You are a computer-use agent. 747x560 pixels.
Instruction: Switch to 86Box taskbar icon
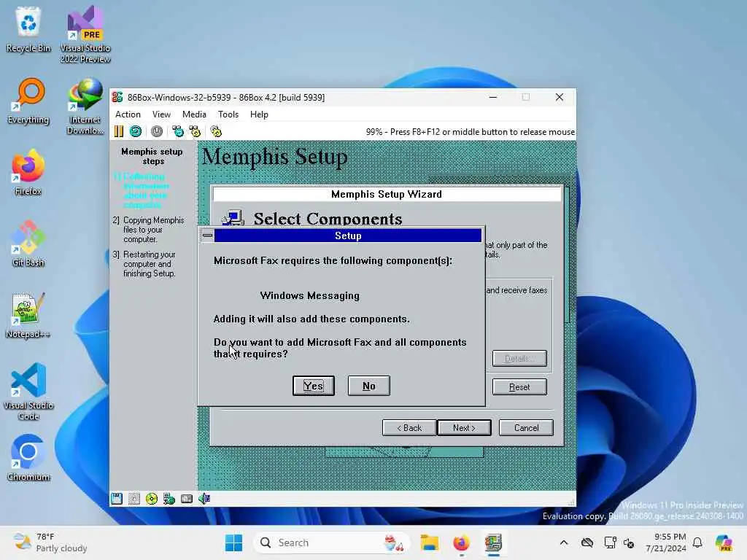(x=494, y=542)
